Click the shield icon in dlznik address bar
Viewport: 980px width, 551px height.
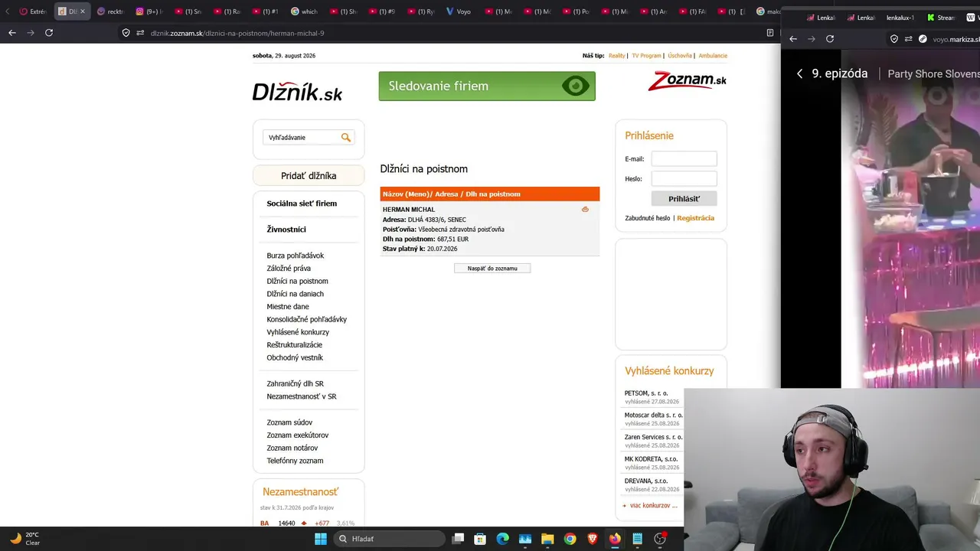[x=126, y=33]
